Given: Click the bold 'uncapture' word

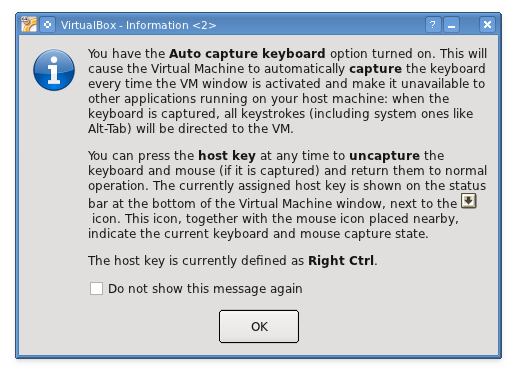Looking at the screenshot, I should coord(385,156).
